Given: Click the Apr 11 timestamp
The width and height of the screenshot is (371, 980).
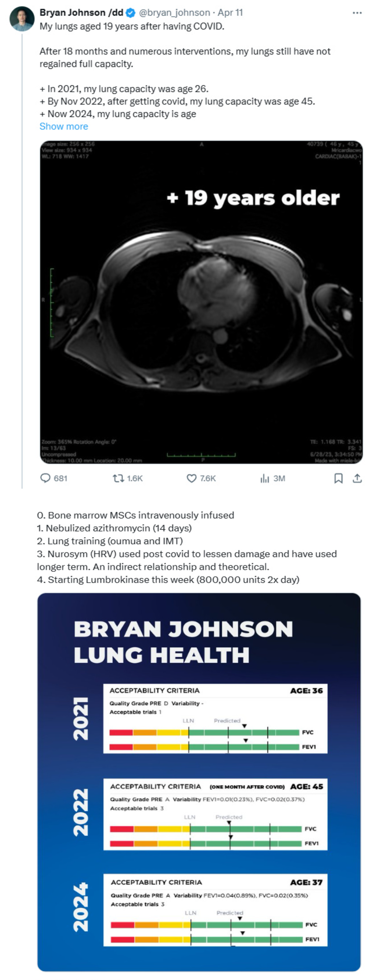Looking at the screenshot, I should pos(230,13).
